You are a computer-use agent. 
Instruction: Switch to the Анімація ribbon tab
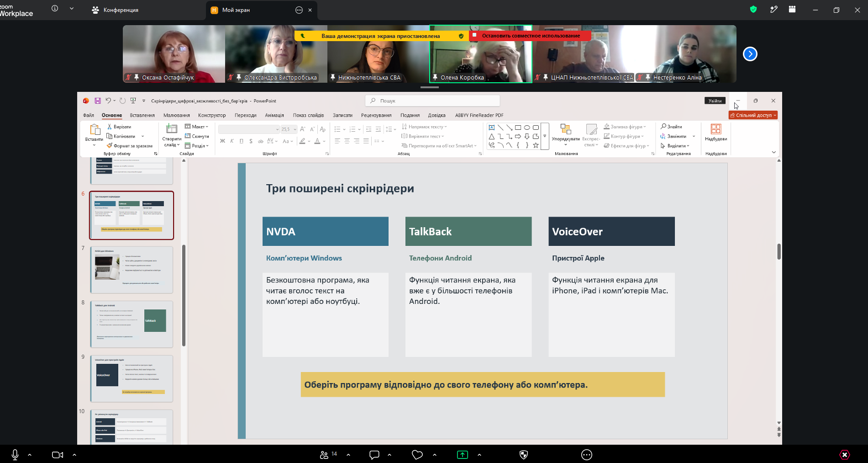point(274,115)
